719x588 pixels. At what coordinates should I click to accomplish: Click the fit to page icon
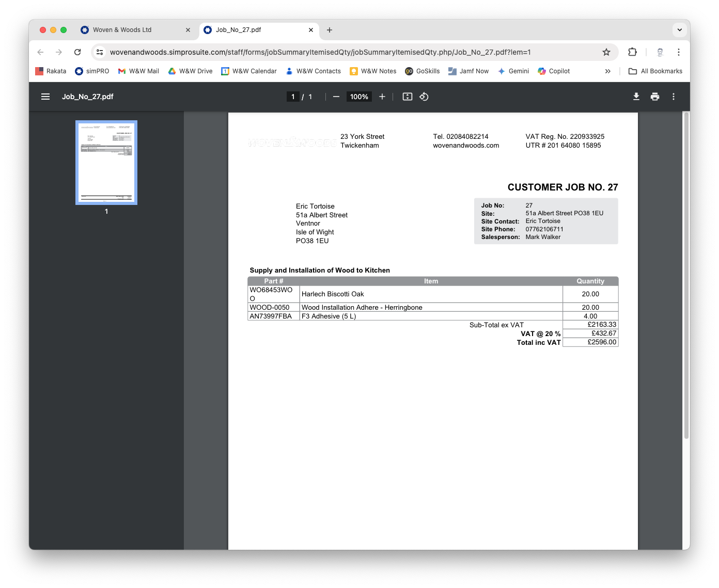pyautogui.click(x=408, y=97)
